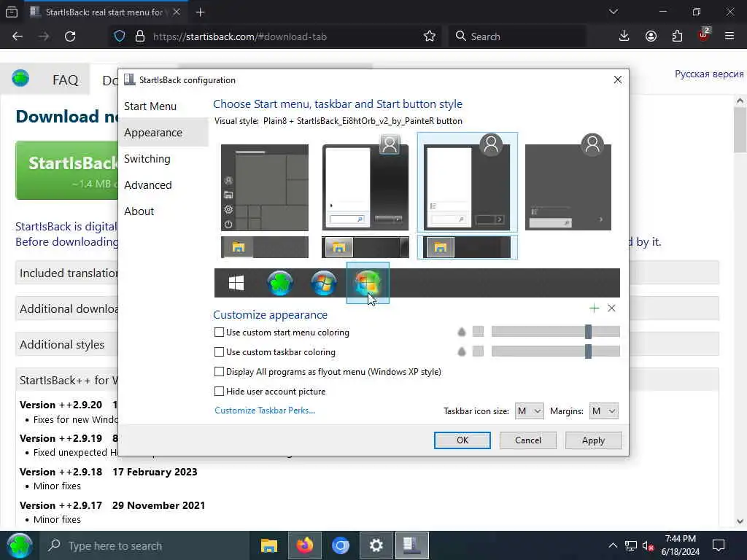Viewport: 747px width, 560px height.
Task: Switch to Русская версия of the site
Action: coord(709,74)
